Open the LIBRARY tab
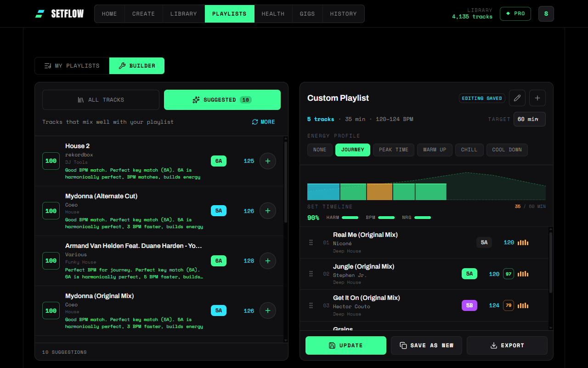The image size is (588, 368). click(x=183, y=14)
